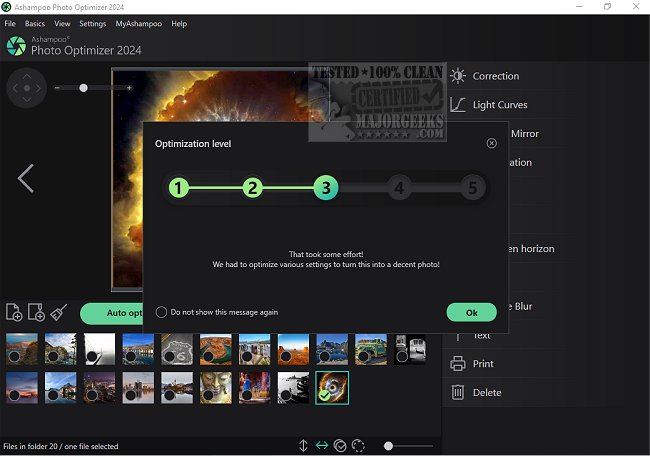Open the Correction tool icon
The width and height of the screenshot is (650, 456).
click(458, 76)
